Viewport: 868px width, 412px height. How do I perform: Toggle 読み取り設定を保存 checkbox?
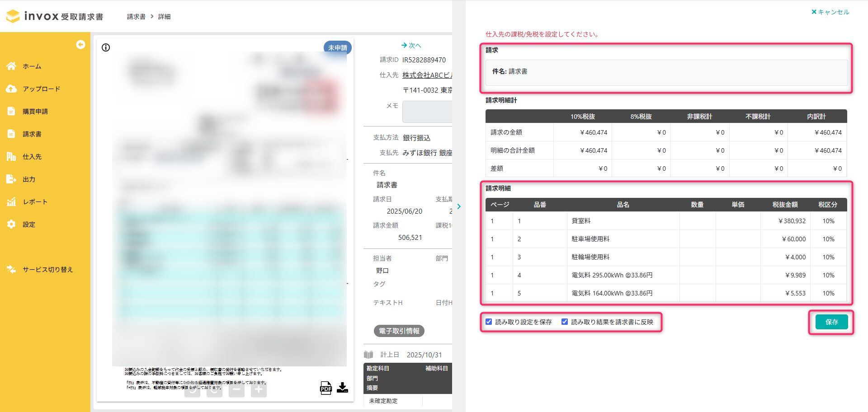489,322
